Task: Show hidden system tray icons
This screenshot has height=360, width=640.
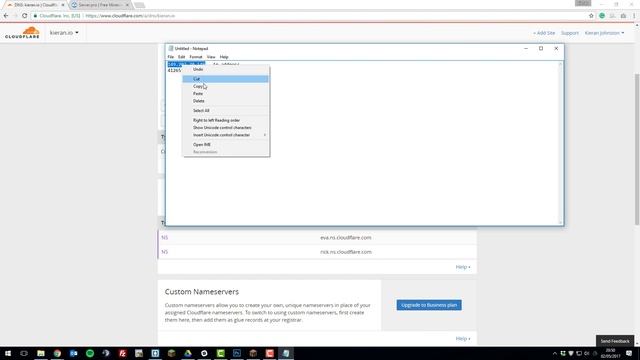Action: pyautogui.click(x=554, y=353)
